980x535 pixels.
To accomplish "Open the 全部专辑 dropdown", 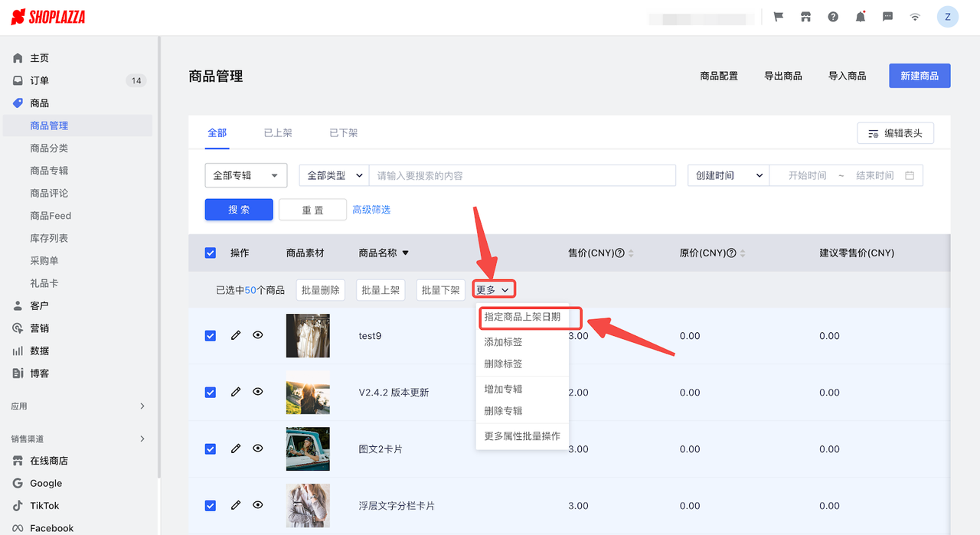I will click(x=245, y=175).
